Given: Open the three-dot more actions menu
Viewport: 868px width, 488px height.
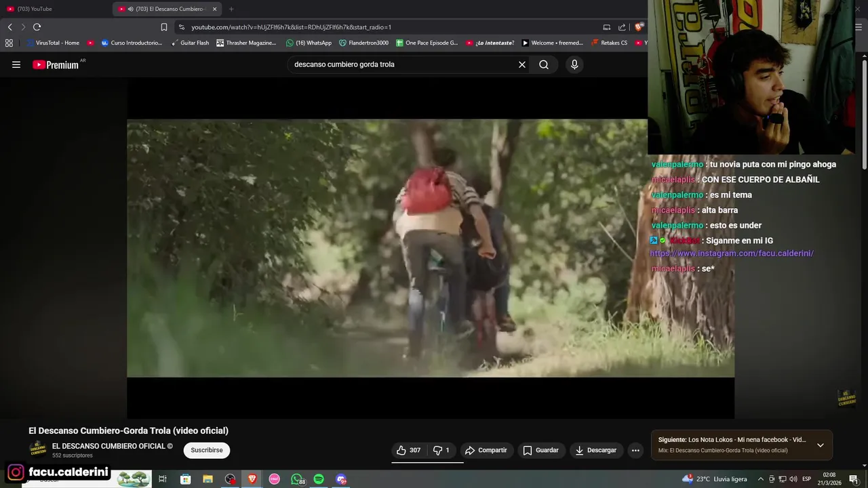Looking at the screenshot, I should (x=635, y=450).
